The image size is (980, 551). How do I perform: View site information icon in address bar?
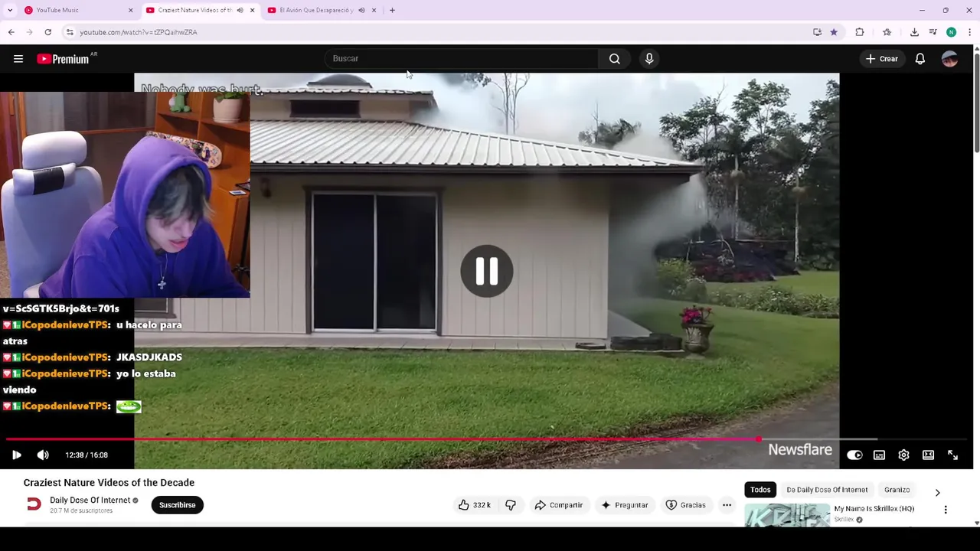(70, 32)
